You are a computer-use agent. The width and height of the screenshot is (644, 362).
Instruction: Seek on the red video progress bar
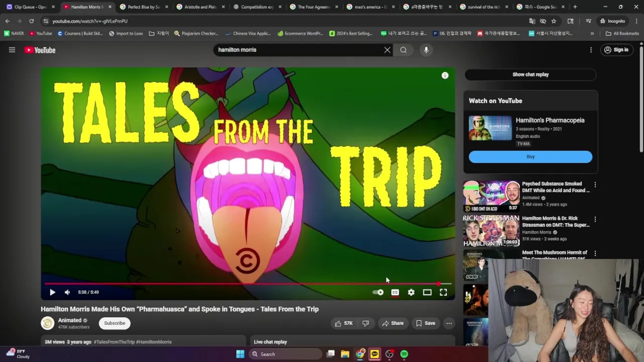point(248,284)
